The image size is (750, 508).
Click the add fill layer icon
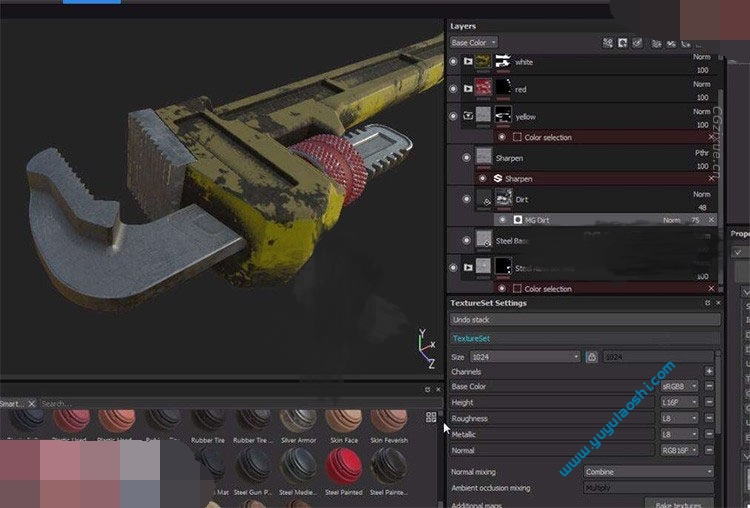coord(656,44)
